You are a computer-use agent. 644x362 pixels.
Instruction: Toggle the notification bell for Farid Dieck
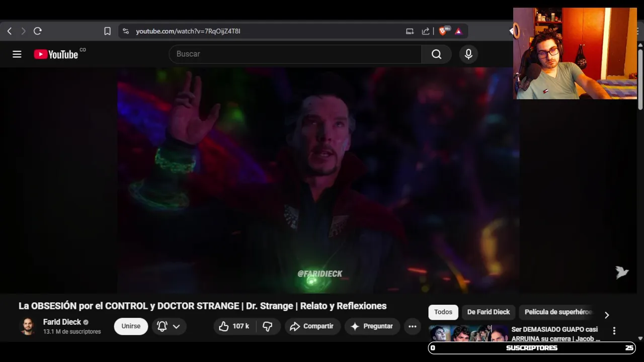pyautogui.click(x=162, y=326)
